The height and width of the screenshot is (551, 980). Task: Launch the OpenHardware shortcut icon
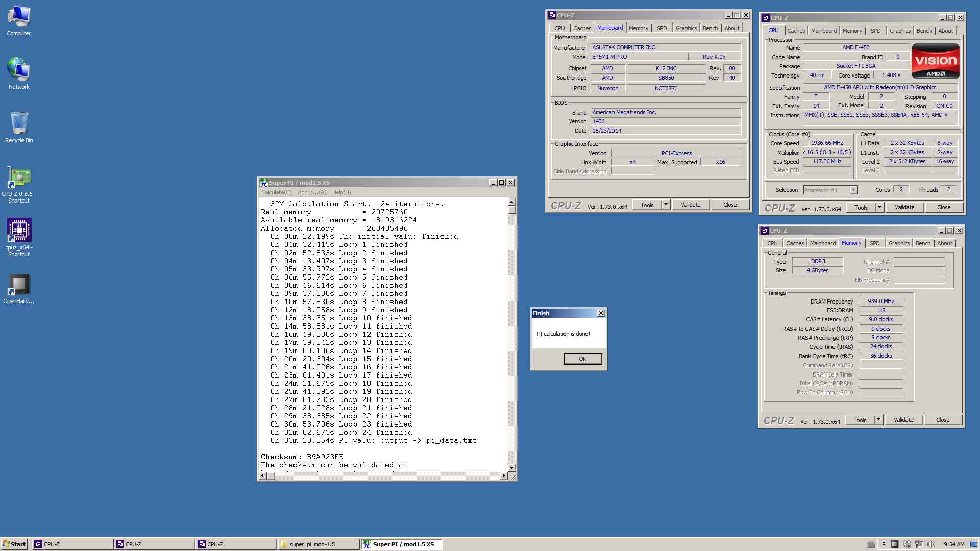(x=19, y=289)
